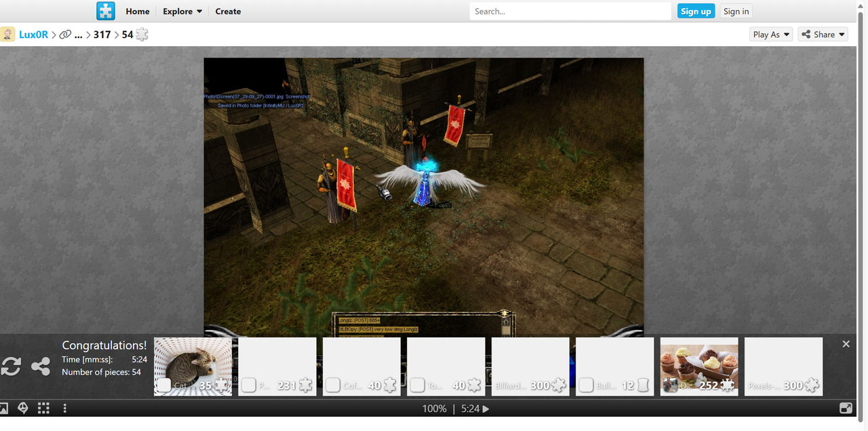Open the 231-piece puzzle thumbnail

(277, 367)
